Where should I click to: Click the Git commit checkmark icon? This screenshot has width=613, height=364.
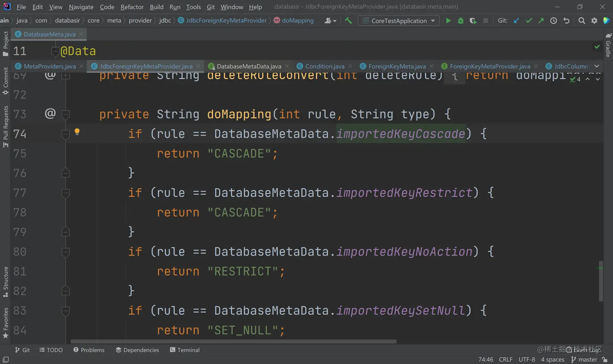529,21
